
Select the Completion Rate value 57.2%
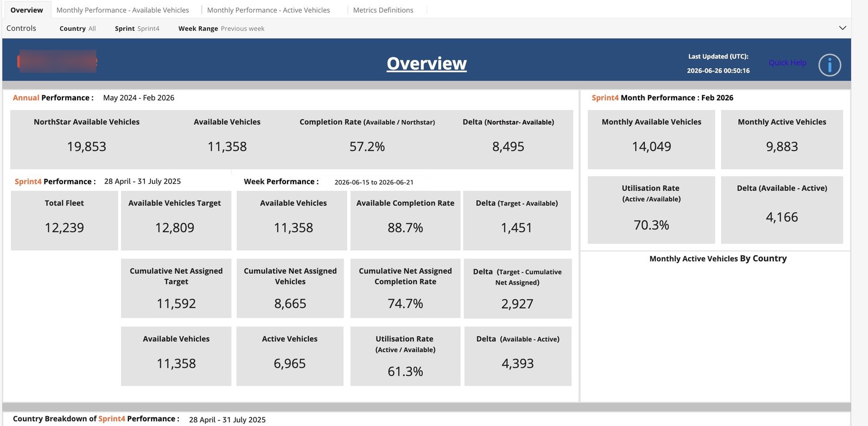point(367,147)
